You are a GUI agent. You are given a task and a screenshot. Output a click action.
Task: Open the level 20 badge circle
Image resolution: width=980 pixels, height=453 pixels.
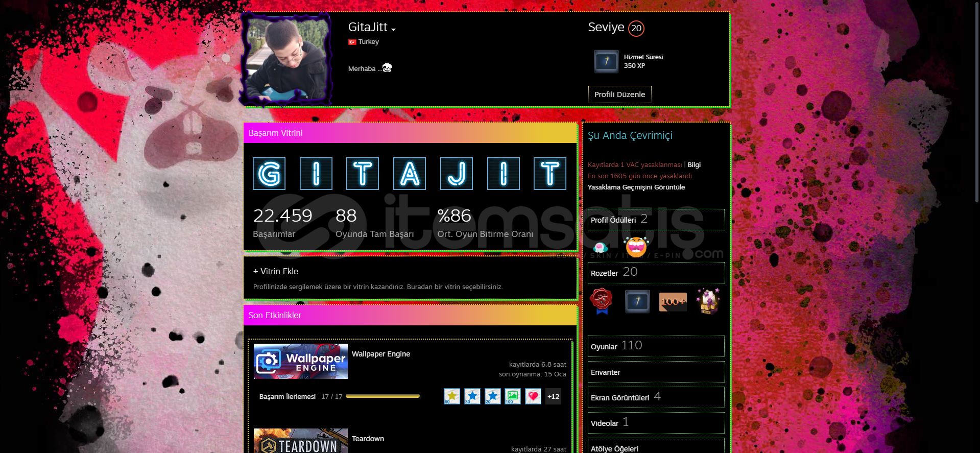[x=636, y=28]
